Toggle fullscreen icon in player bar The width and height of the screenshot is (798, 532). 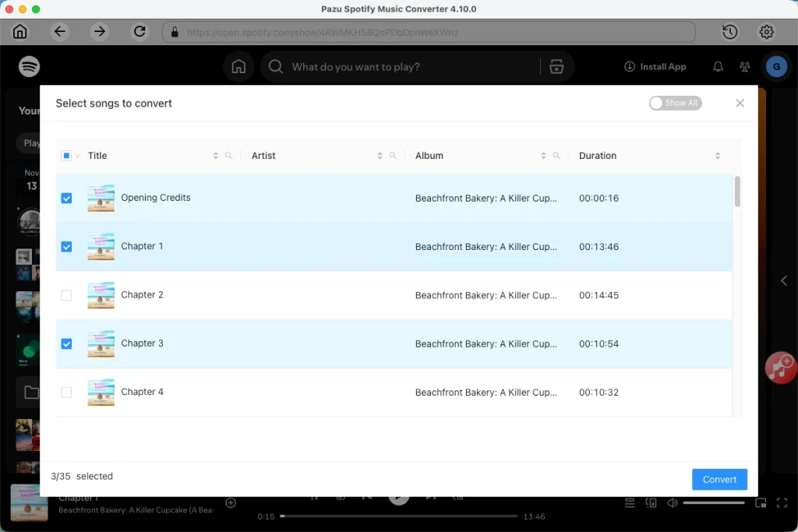(782, 503)
